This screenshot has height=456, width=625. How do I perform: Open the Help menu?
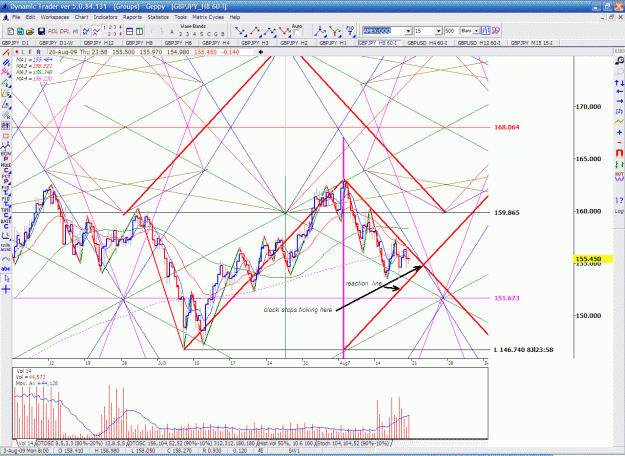(x=235, y=17)
